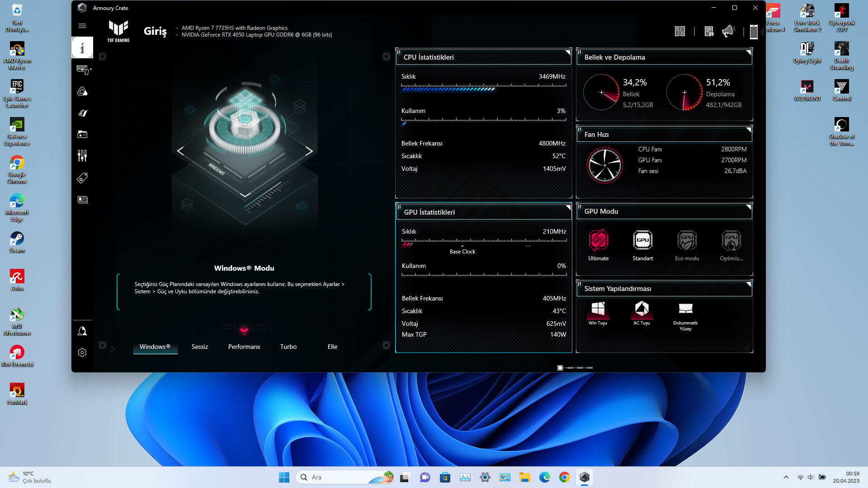Screen dimensions: 868x488
Task: Switch to Turbo operating mode tab
Action: coord(288,347)
